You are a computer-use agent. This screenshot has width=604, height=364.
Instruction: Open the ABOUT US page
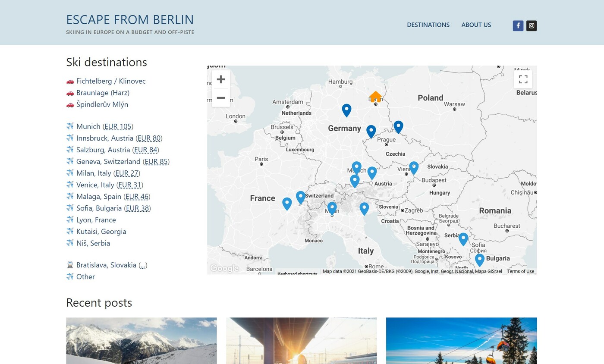click(x=476, y=25)
